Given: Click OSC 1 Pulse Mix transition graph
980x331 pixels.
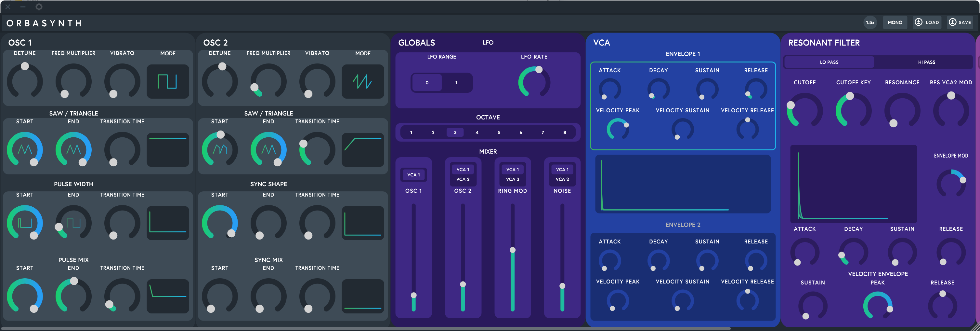Looking at the screenshot, I should (x=168, y=297).
